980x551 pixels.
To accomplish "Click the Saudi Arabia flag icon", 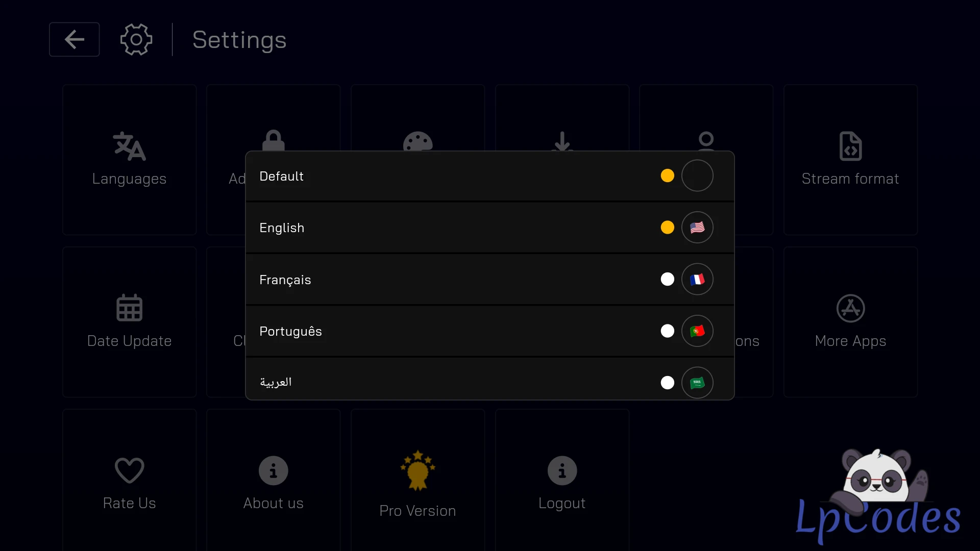I will click(x=697, y=383).
